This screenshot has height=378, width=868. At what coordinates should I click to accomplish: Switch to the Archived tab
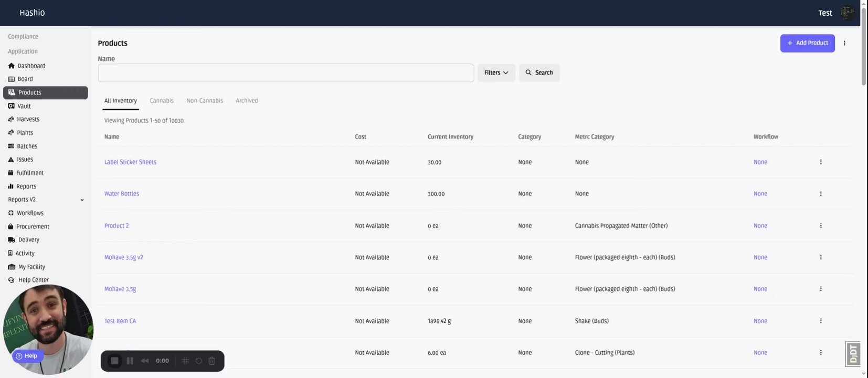tap(247, 101)
